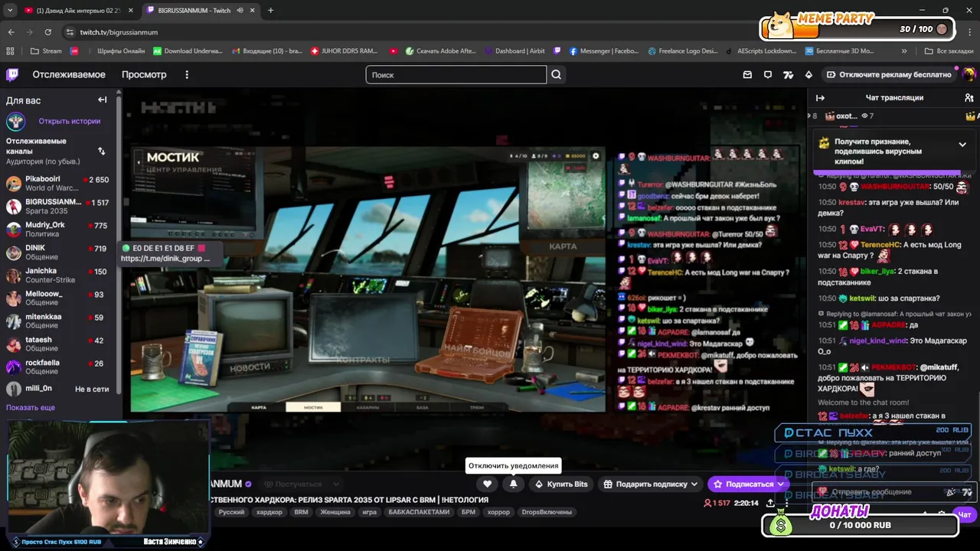Open browser tab search dropdown arrow

(x=10, y=10)
